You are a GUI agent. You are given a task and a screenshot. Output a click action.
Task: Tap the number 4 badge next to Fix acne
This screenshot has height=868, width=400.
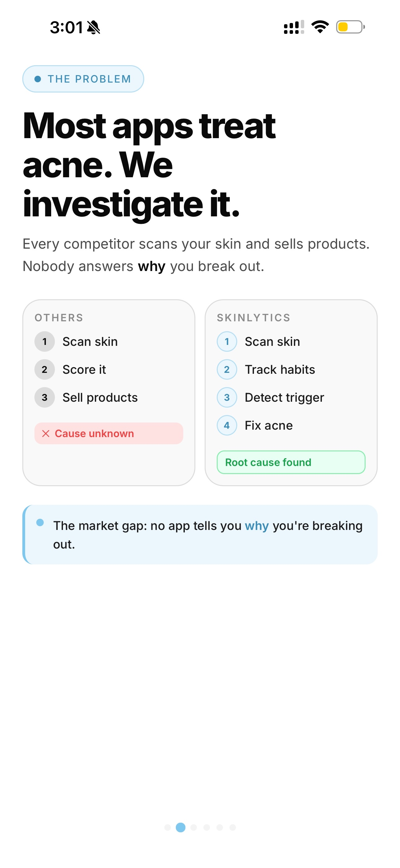227,425
